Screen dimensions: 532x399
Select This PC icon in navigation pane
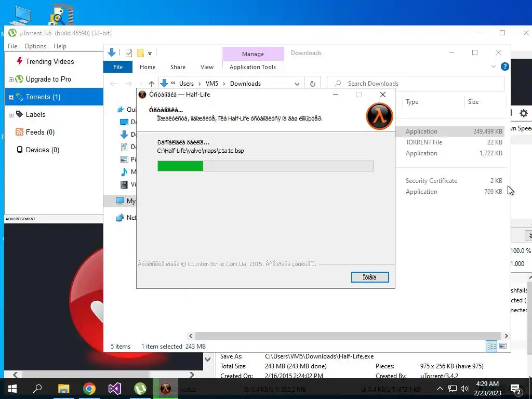coord(120,201)
